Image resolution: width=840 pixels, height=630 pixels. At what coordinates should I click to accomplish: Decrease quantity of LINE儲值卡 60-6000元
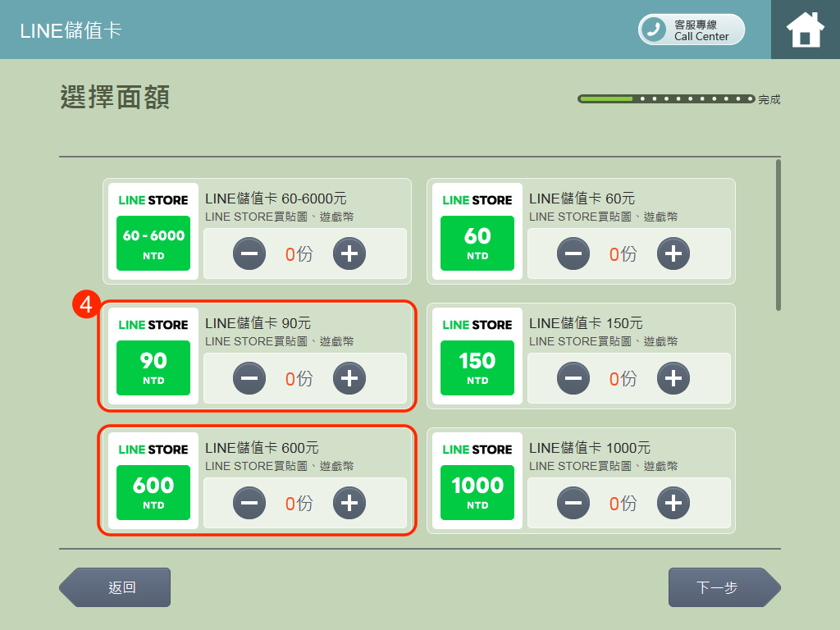[249, 253]
